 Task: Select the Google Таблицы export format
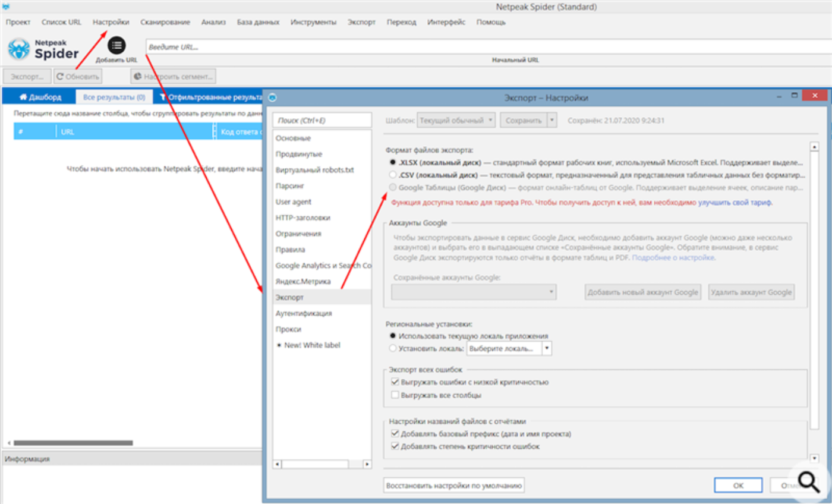click(393, 188)
